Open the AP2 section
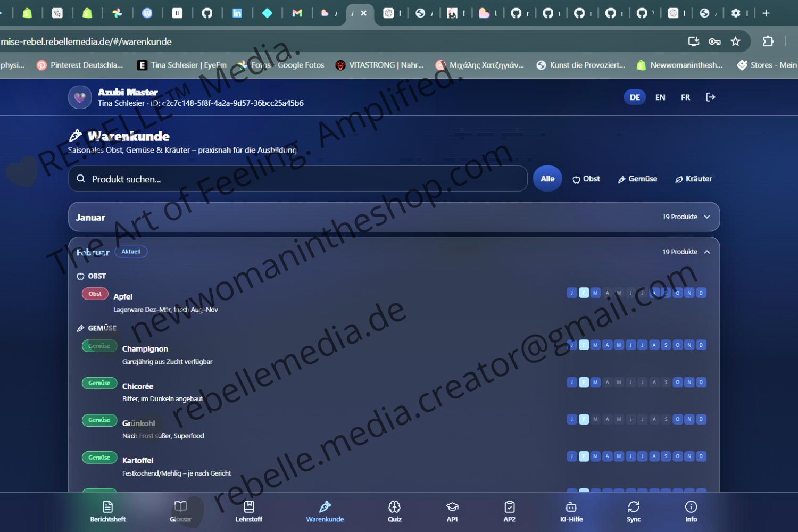 509,511
